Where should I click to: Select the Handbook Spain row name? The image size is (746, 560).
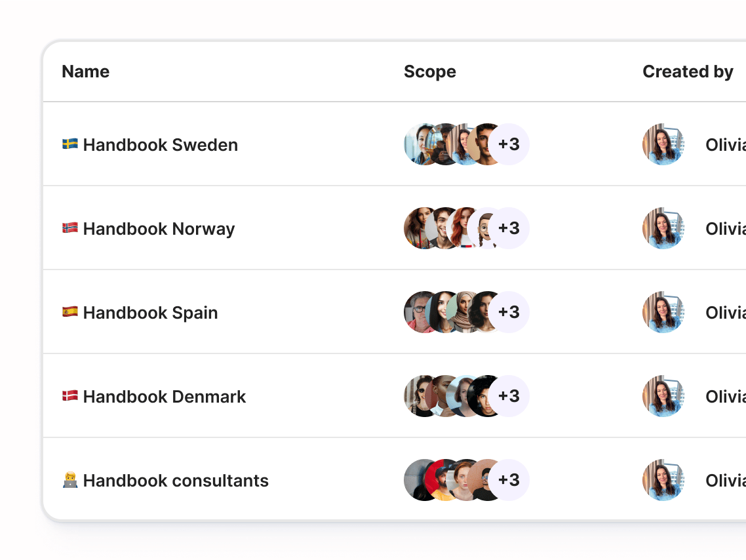click(x=150, y=313)
